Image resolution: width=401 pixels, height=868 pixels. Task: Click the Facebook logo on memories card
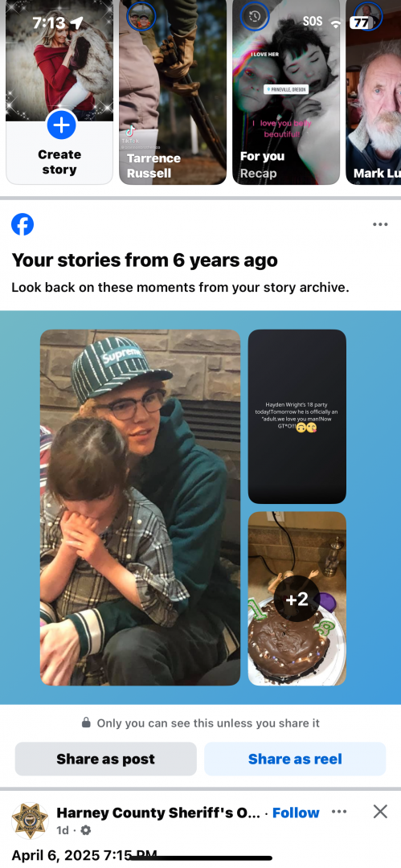tap(23, 224)
